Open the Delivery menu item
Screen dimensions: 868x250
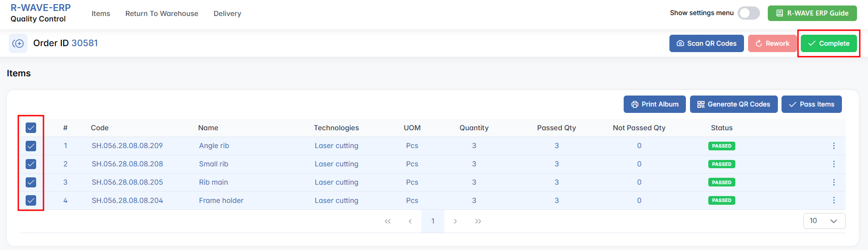coord(227,14)
